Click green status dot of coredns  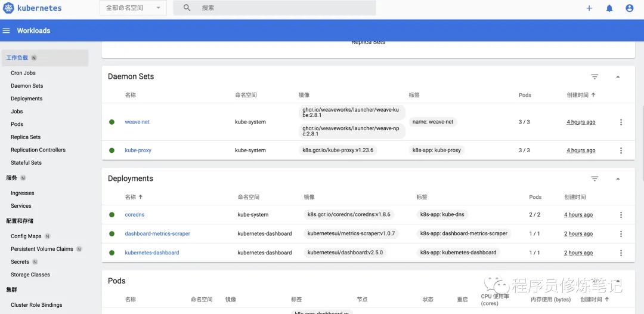pos(112,214)
